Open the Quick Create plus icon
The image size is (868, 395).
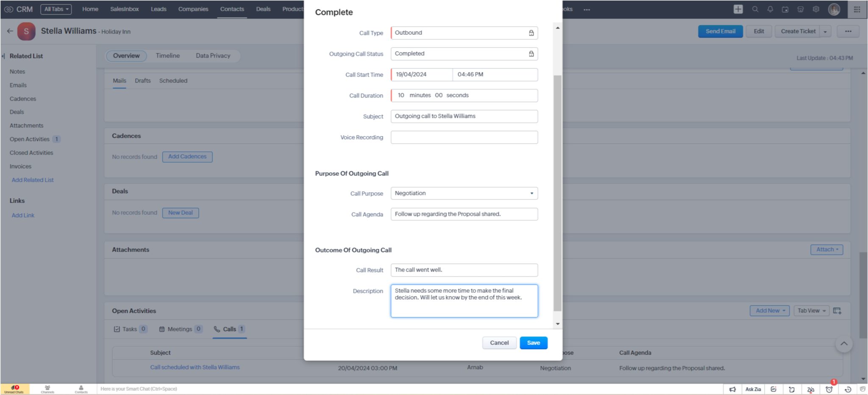coord(737,9)
